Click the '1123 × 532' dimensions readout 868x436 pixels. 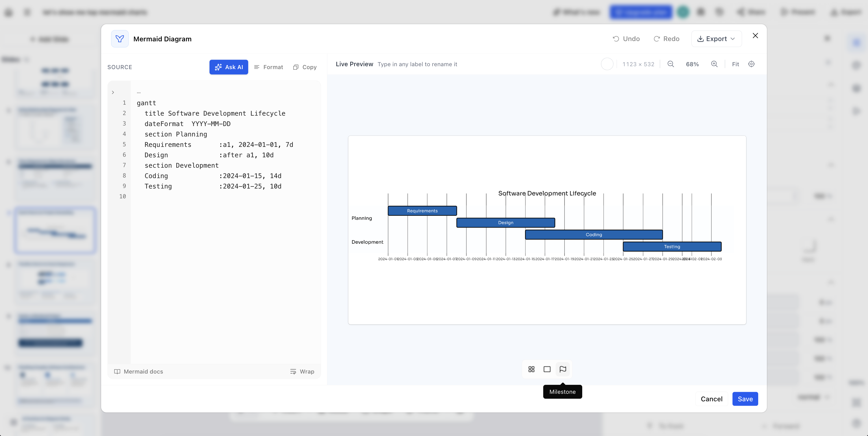coord(638,64)
